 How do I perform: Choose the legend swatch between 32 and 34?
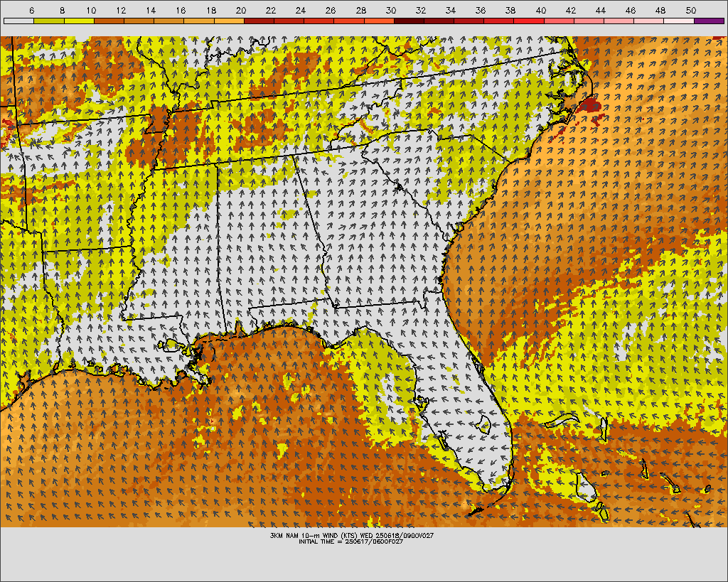(439, 21)
